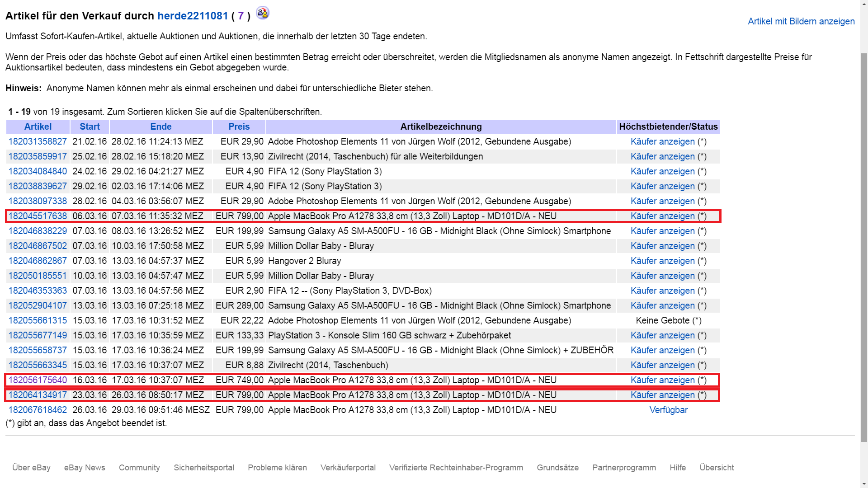Viewport: 868px width, 488px height.
Task: Open Über eBay footer link
Action: pos(31,468)
